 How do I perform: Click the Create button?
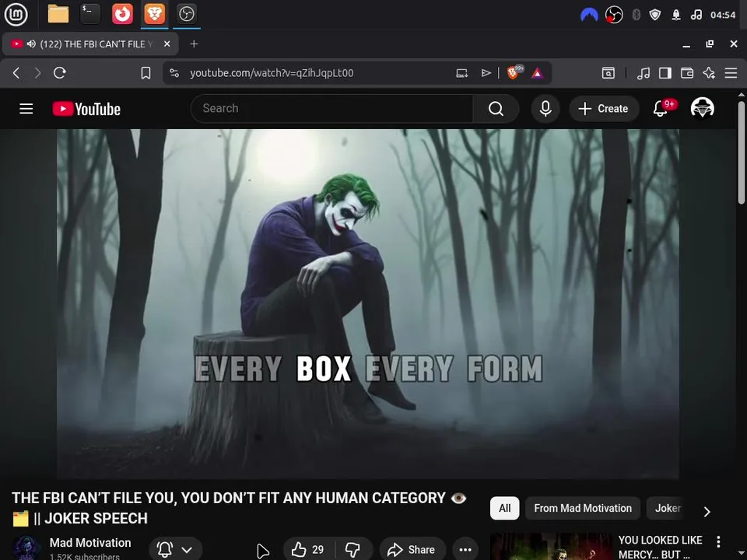(x=604, y=109)
